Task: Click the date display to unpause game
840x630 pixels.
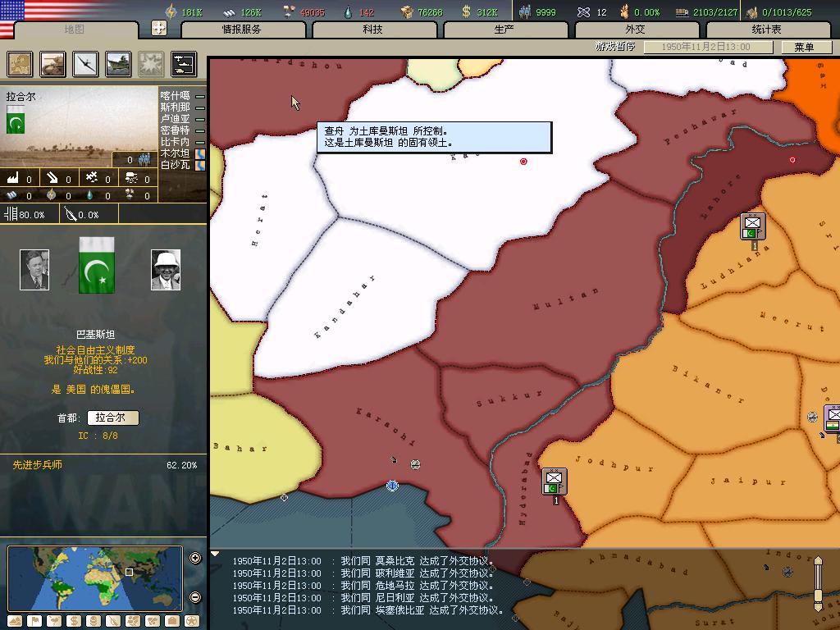Action: tap(708, 47)
